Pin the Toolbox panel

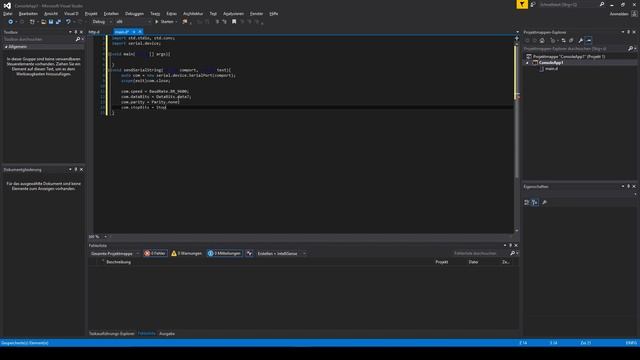76,32
